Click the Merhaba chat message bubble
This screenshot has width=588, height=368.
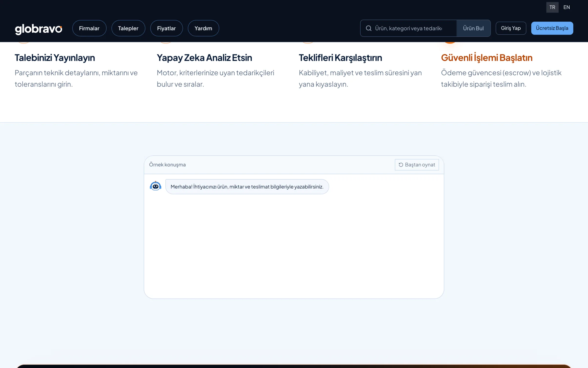(x=247, y=187)
